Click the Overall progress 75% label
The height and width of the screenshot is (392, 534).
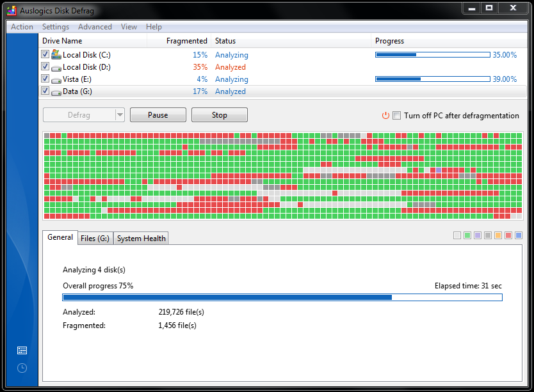tap(98, 286)
